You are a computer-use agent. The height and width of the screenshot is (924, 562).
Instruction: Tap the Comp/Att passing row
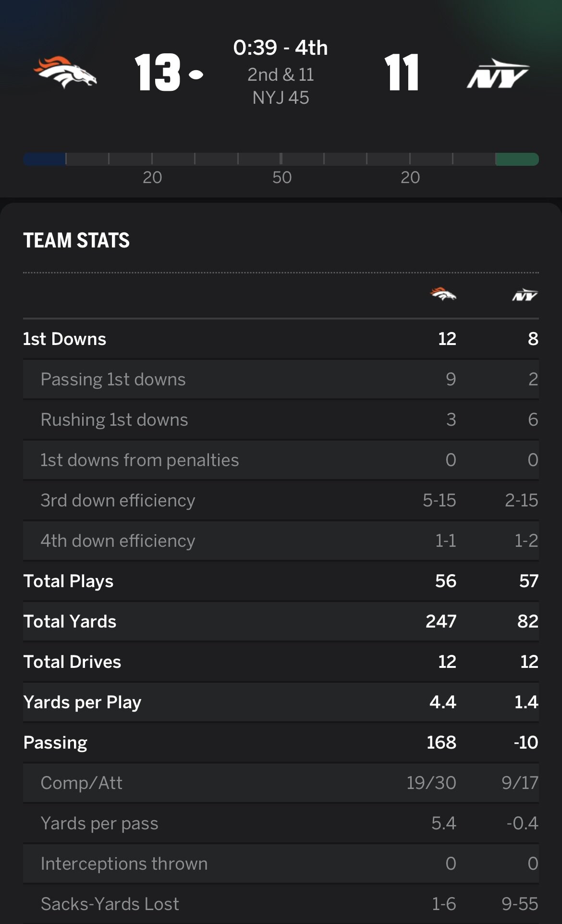(x=281, y=783)
